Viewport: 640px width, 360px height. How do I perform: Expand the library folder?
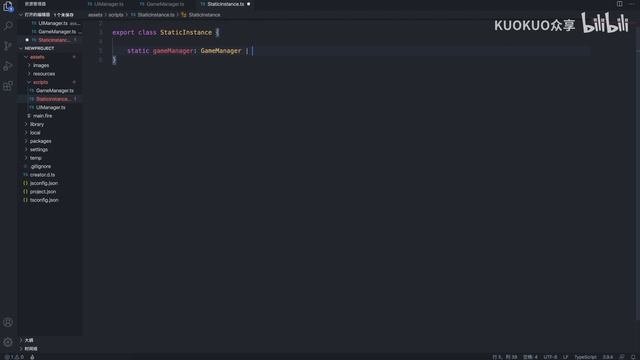(37, 124)
